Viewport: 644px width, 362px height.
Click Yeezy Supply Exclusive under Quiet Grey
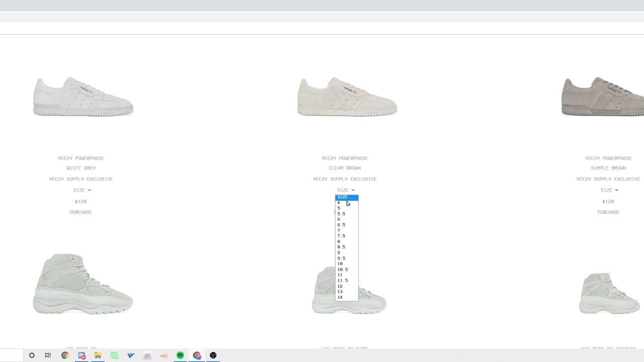(81, 179)
